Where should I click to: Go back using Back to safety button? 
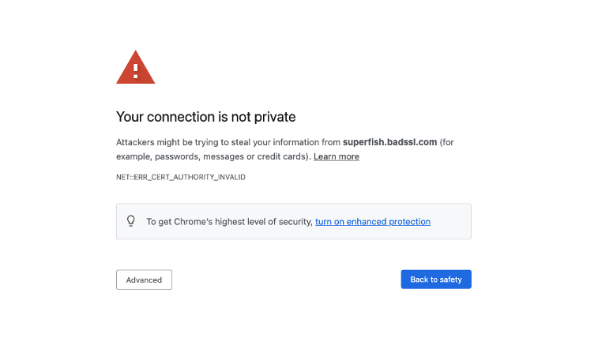pyautogui.click(x=436, y=280)
